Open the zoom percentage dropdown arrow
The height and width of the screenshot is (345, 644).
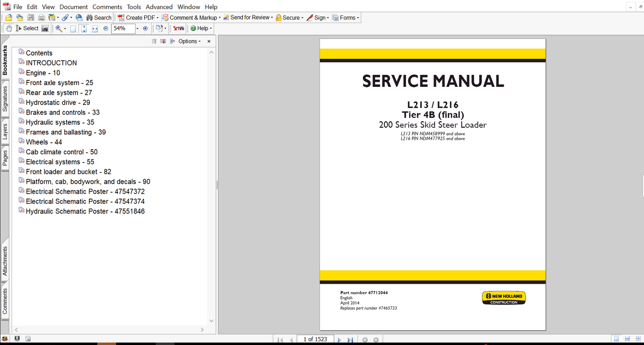[137, 29]
